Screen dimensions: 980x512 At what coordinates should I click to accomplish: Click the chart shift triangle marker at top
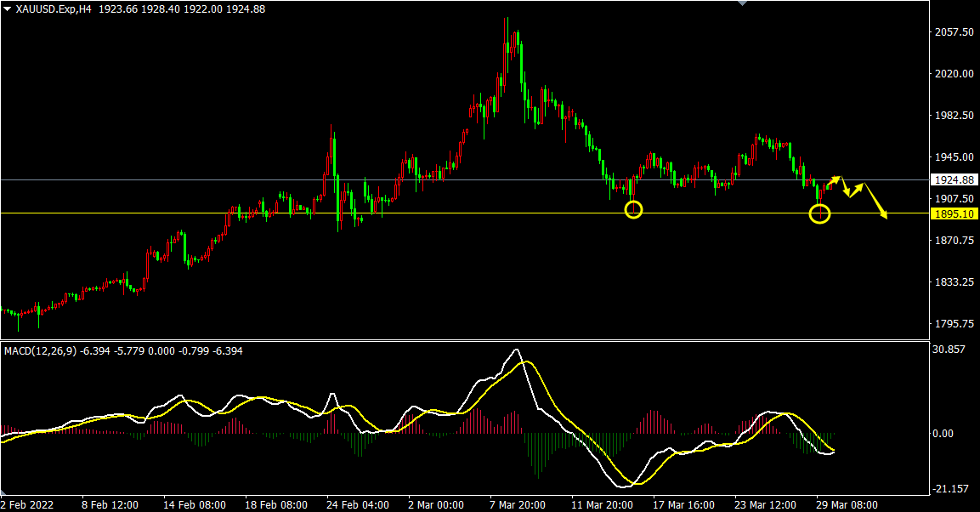(744, 3)
